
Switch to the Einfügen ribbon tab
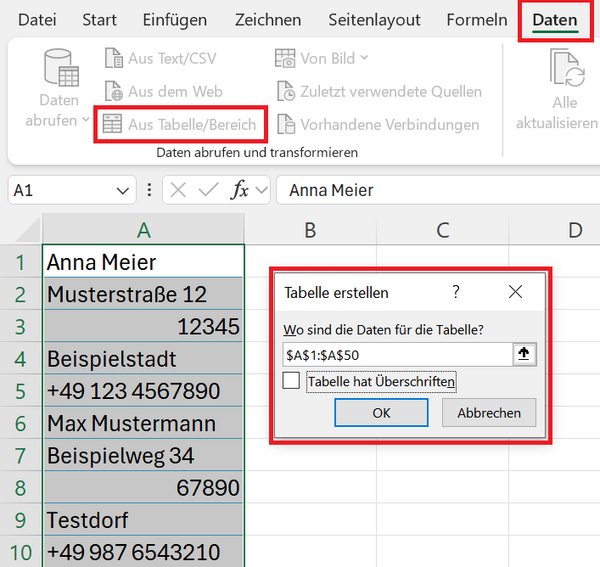coord(174,20)
